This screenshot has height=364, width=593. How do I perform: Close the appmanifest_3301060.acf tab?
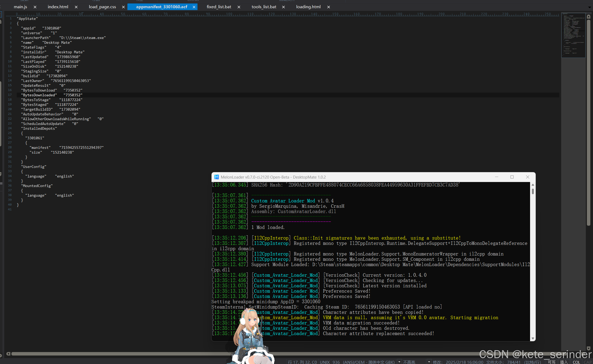[x=194, y=7]
